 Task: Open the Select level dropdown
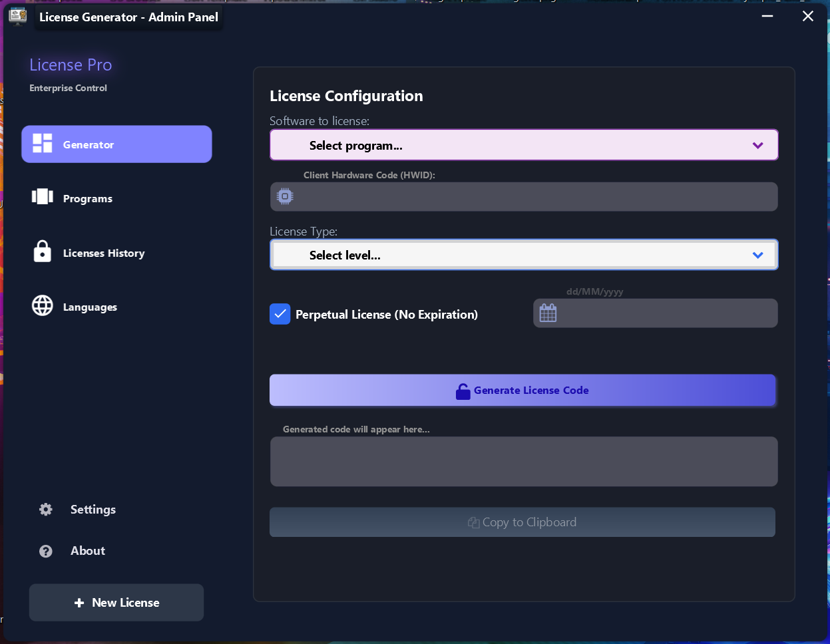(524, 255)
